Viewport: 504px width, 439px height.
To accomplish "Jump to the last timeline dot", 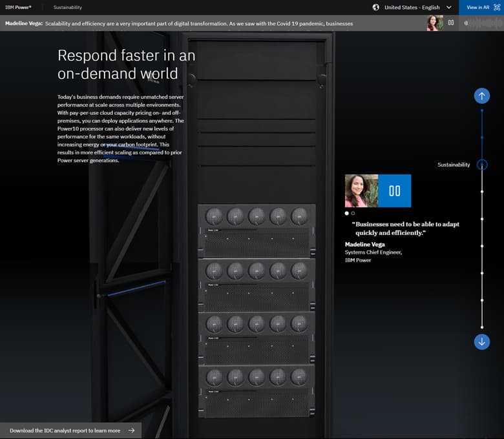I will (x=482, y=327).
